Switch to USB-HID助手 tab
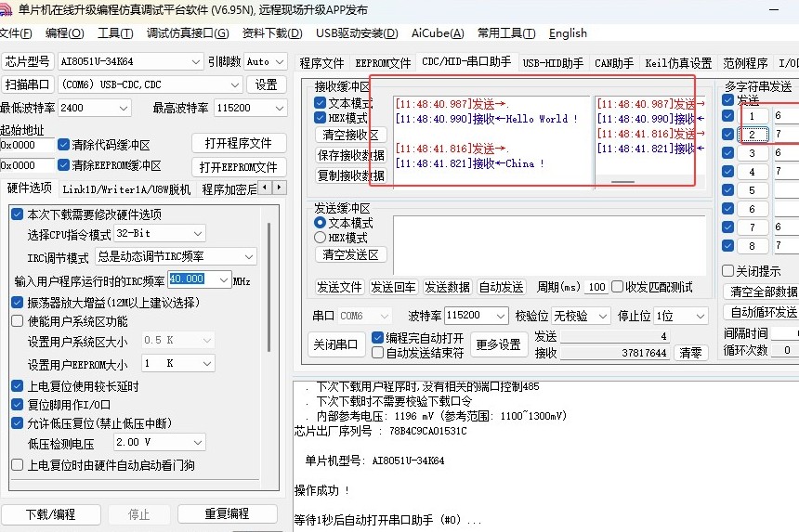Screen dimensions: 799x532 pyautogui.click(x=554, y=63)
